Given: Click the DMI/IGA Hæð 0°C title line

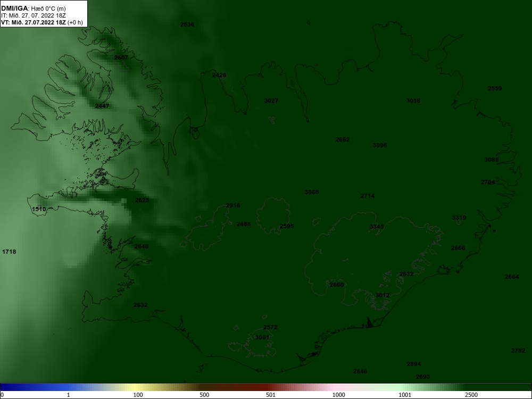Looking at the screenshot, I should (x=34, y=9).
